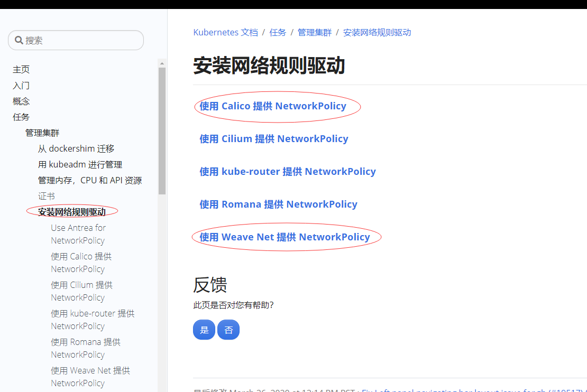Open main link 使用 Cilium 提供 NetworkPolicy
587x392 pixels.
pyautogui.click(x=273, y=139)
